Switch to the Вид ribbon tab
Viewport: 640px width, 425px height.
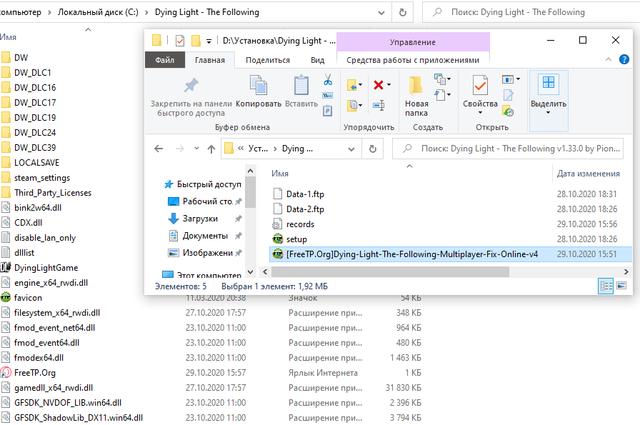tap(317, 60)
